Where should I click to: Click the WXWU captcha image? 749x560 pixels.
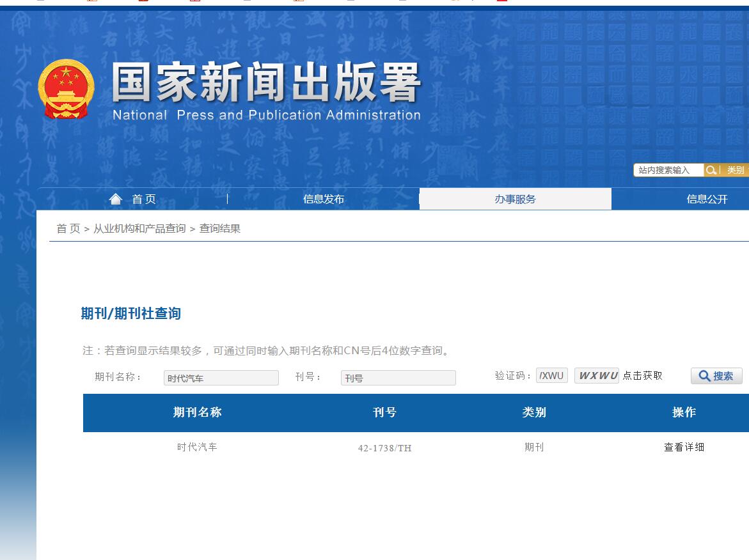pos(596,376)
